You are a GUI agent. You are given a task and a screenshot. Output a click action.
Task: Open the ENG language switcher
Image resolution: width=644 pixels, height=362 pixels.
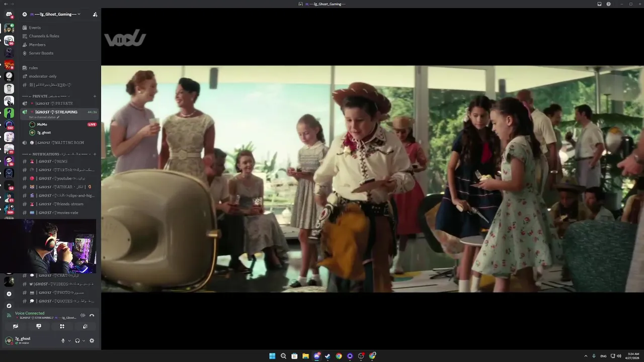pyautogui.click(x=603, y=356)
